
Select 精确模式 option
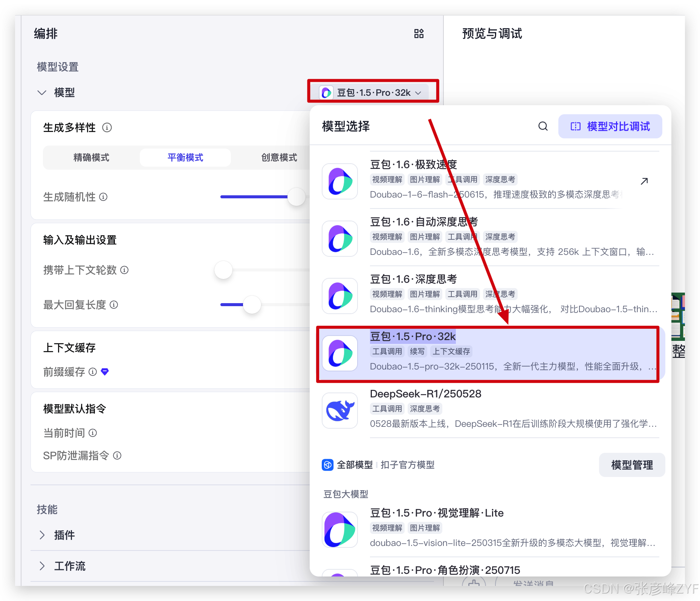click(x=91, y=157)
